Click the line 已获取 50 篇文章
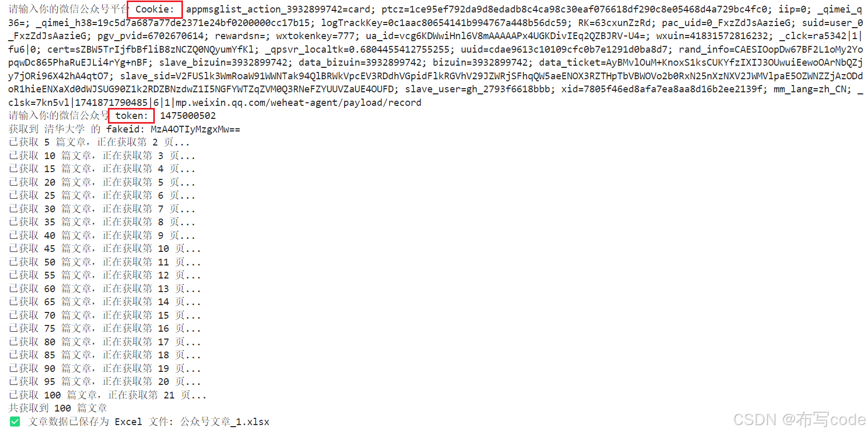 pyautogui.click(x=105, y=262)
